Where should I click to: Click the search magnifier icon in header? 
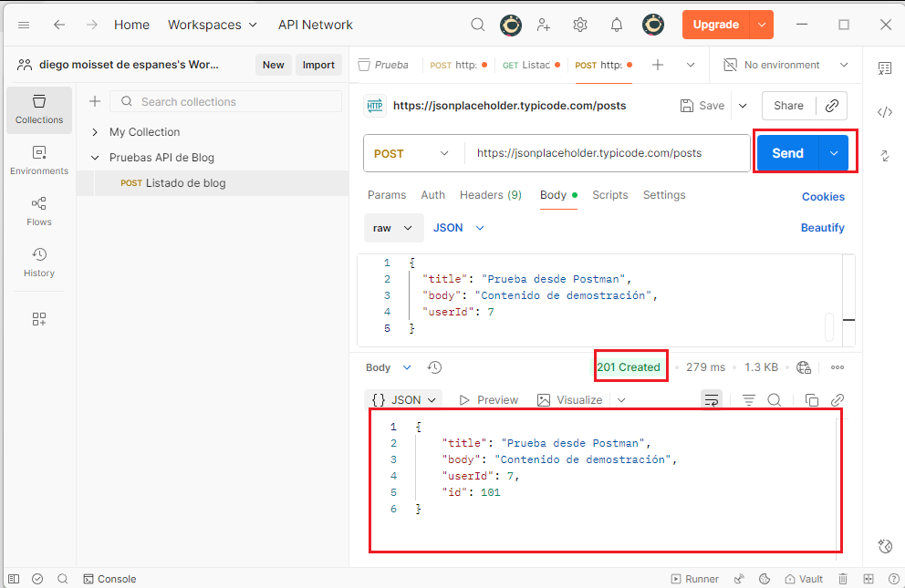pos(478,25)
